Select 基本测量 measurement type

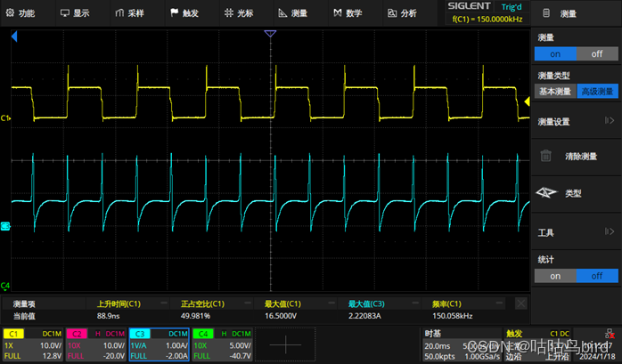pos(555,91)
